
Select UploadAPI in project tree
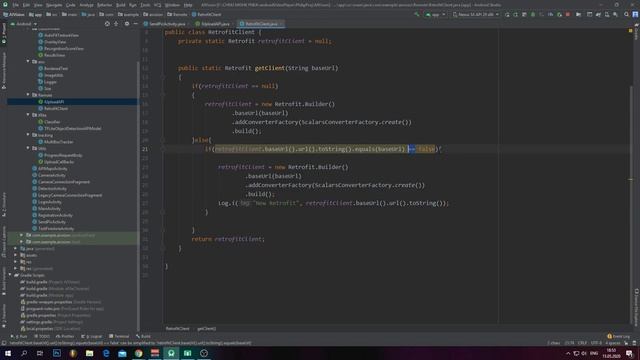[x=54, y=102]
